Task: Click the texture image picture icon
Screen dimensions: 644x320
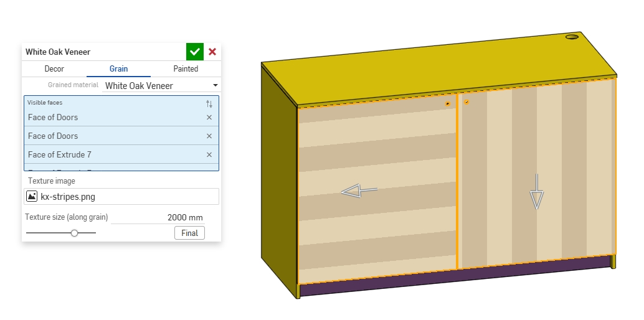Action: tap(32, 196)
